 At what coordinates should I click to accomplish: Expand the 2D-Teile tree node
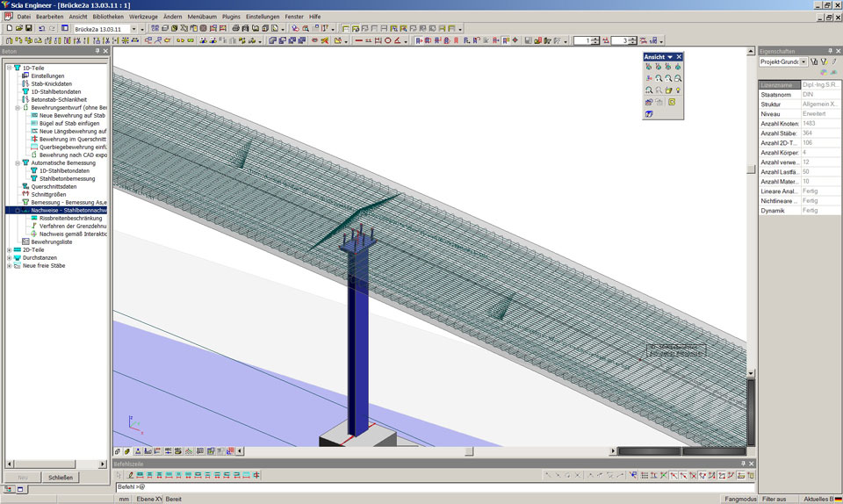(9, 249)
